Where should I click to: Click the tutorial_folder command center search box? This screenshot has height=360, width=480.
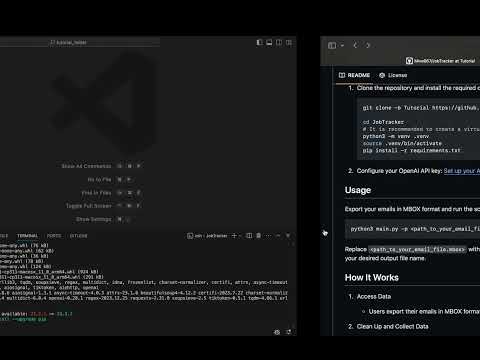80,42
